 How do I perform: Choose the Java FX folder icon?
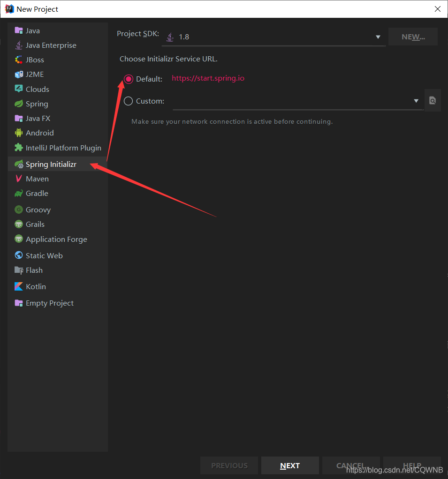coord(19,118)
